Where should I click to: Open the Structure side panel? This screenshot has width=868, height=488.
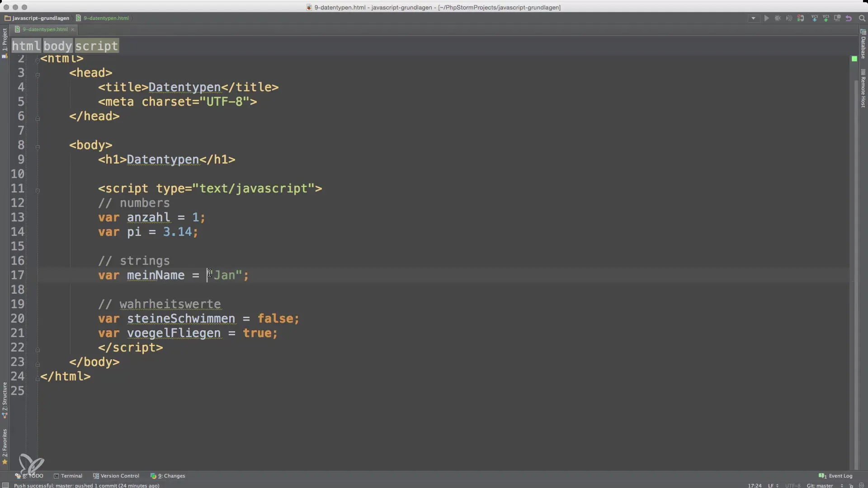(5, 400)
